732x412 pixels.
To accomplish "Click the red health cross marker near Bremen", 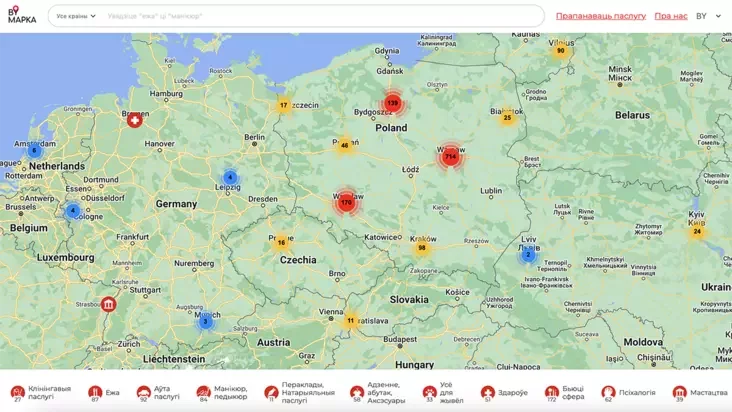I will (135, 120).
